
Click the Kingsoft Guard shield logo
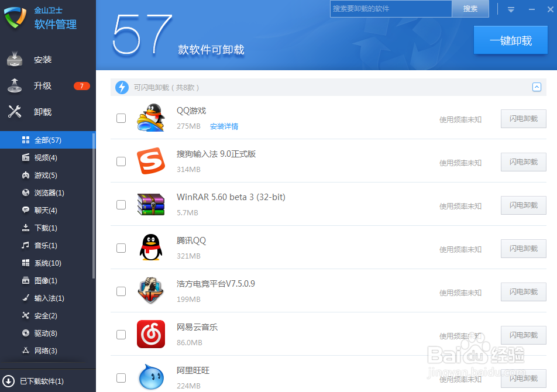coord(15,18)
